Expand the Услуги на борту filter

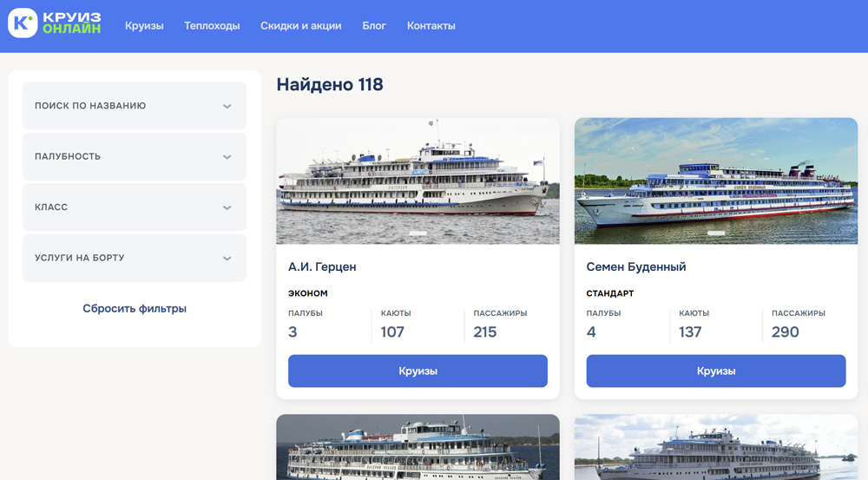135,258
